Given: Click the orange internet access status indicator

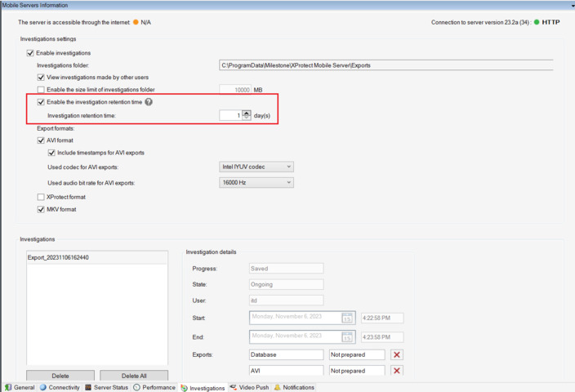Looking at the screenshot, I should 136,23.
